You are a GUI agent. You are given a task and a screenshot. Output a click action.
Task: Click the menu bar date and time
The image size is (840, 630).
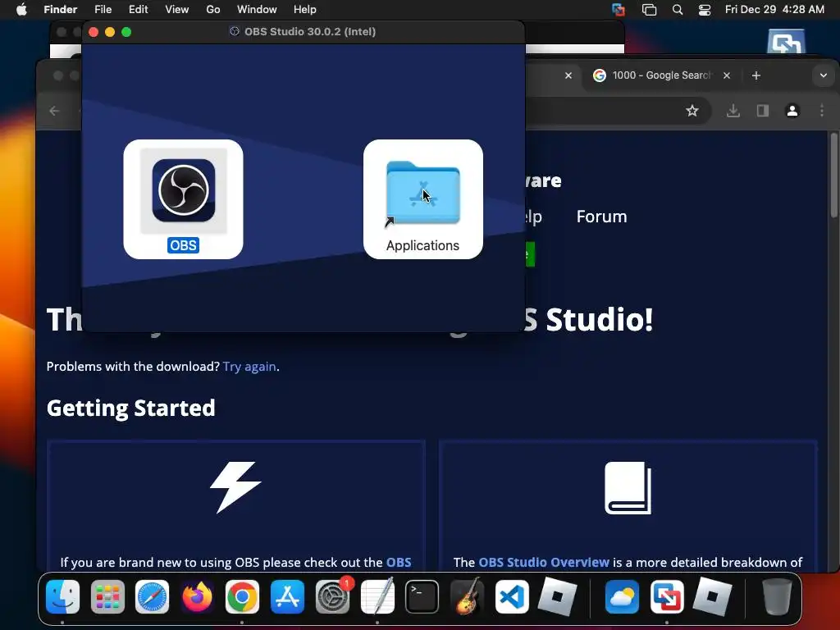pyautogui.click(x=774, y=10)
